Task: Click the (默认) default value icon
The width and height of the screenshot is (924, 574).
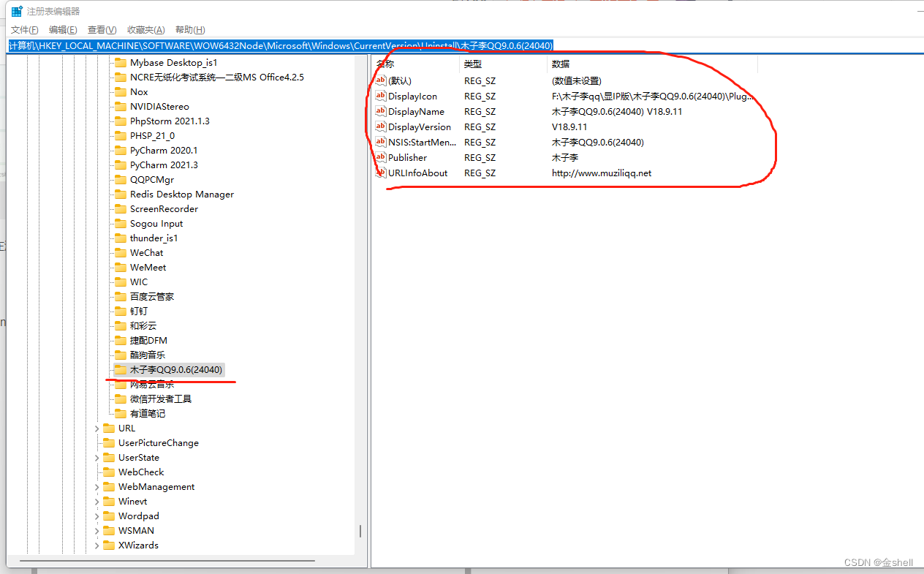Action: (x=380, y=80)
